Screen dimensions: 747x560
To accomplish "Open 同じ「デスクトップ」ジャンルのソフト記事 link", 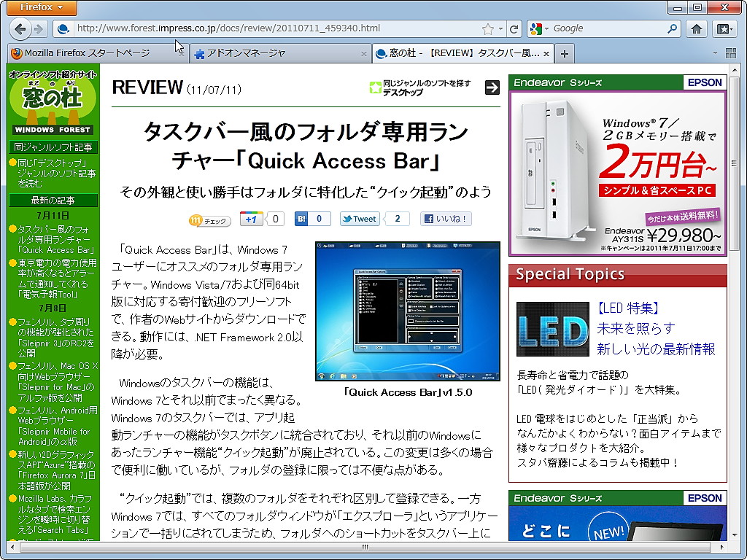I will (56, 174).
